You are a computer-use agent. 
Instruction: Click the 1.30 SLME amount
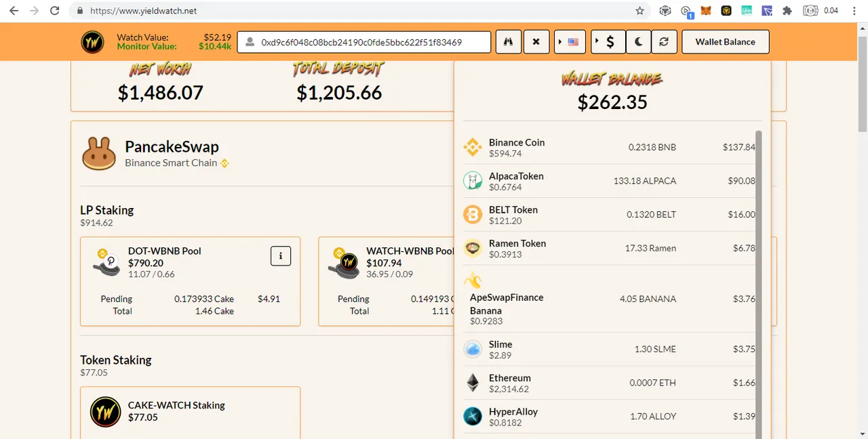655,349
